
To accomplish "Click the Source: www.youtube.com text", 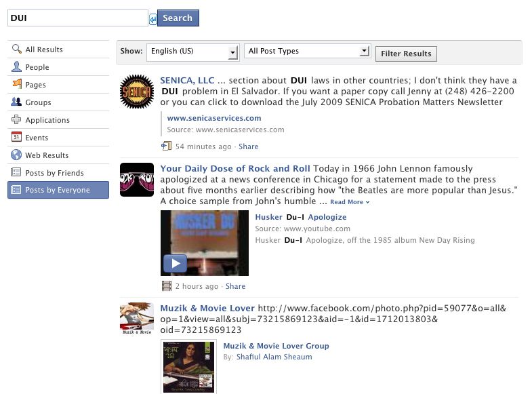I will 303,229.
